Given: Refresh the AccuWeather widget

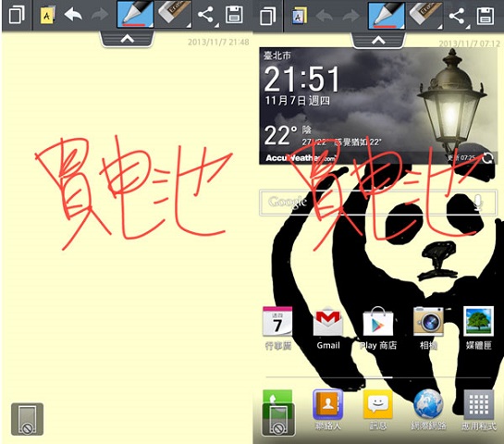Looking at the screenshot, I should [487, 157].
